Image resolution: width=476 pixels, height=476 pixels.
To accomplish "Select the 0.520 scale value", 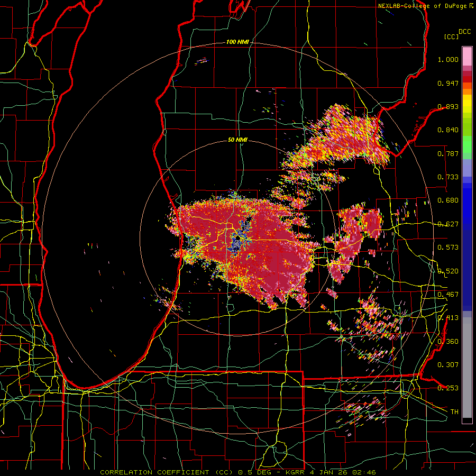I will tap(448, 271).
